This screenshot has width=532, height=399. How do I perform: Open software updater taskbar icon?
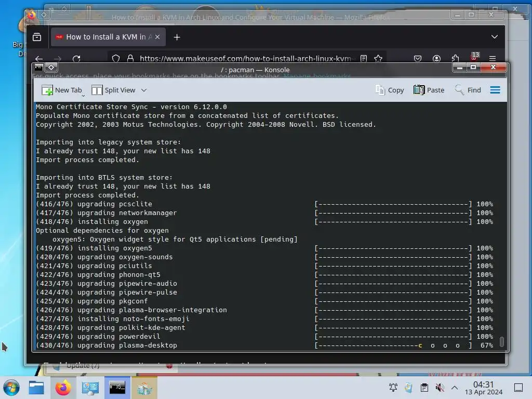pos(144,388)
